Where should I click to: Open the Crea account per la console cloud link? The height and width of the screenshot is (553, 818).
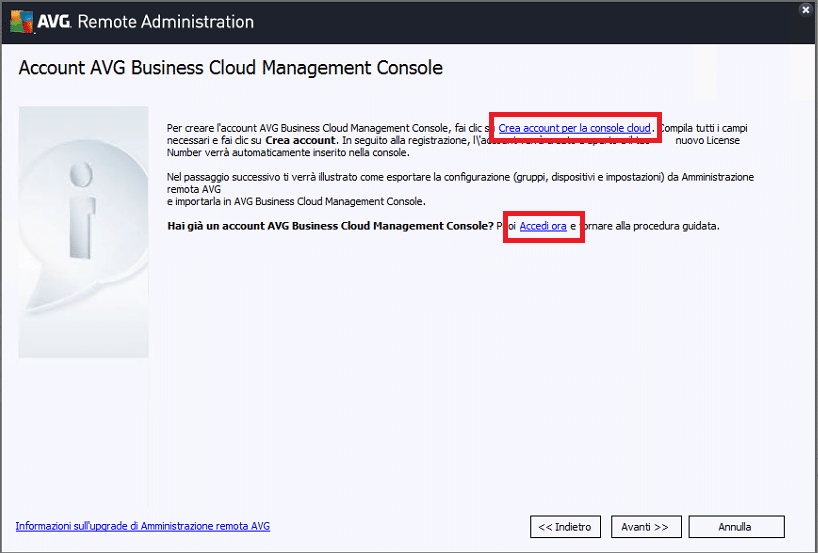574,128
